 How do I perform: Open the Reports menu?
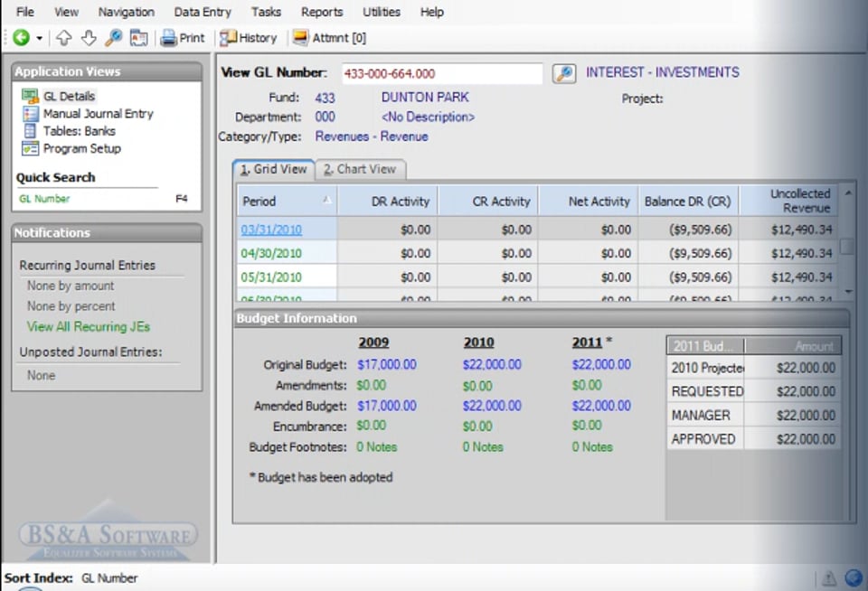322,12
